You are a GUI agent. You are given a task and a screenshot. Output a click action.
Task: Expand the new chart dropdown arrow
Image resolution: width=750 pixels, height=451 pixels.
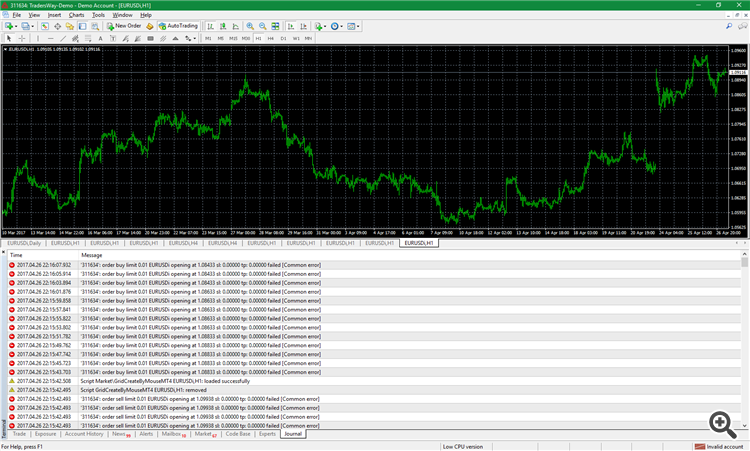(x=16, y=26)
